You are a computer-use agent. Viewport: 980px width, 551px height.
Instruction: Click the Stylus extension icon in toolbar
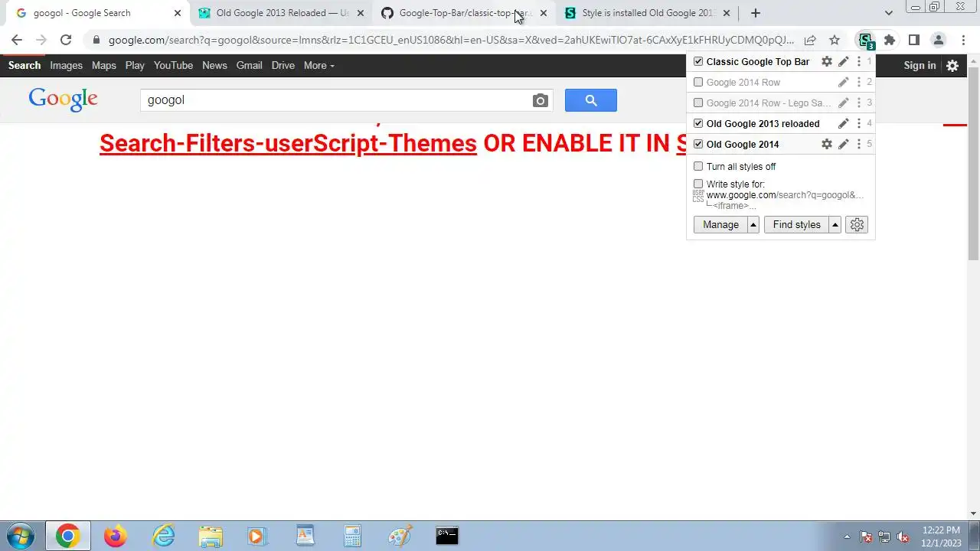point(866,40)
